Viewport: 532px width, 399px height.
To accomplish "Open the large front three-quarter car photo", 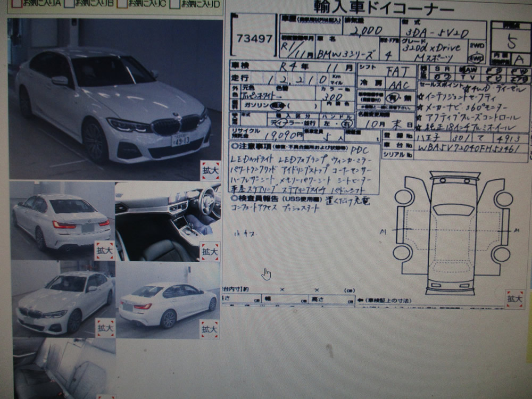I will click(x=115, y=99).
